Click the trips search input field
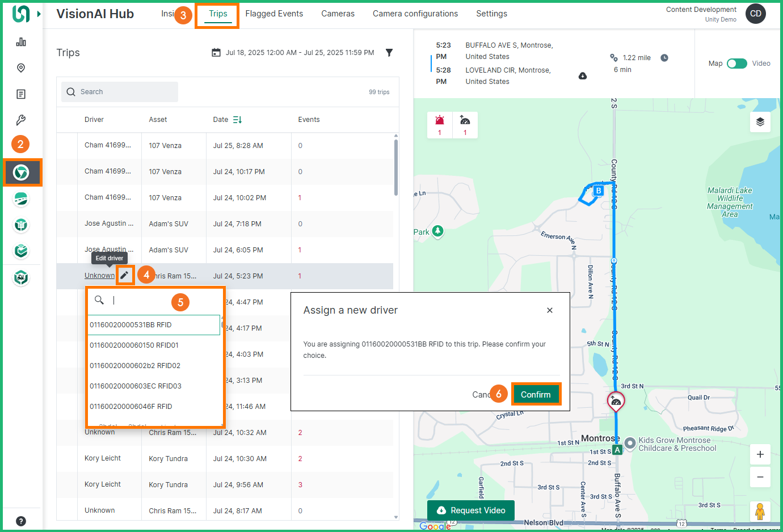The width and height of the screenshot is (783, 532). 119,91
